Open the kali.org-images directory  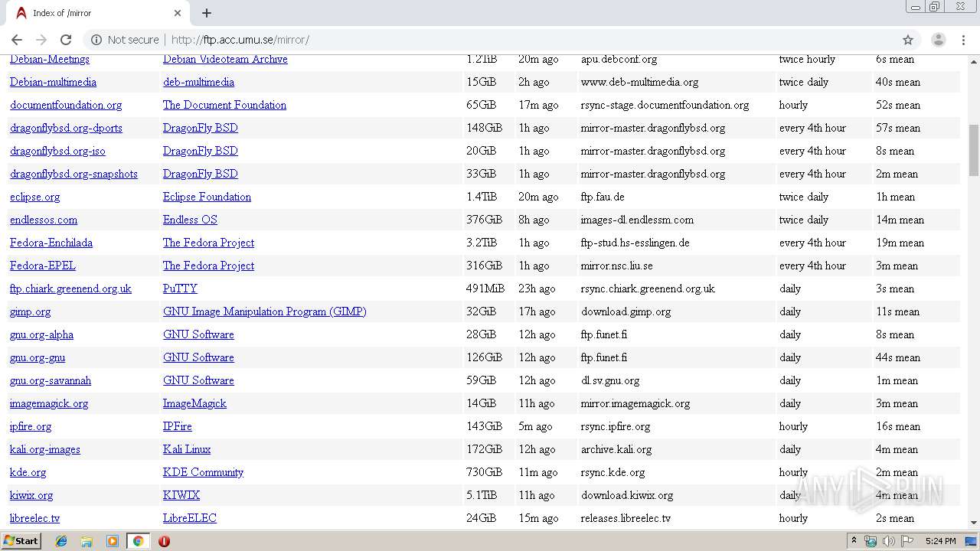[x=45, y=449]
